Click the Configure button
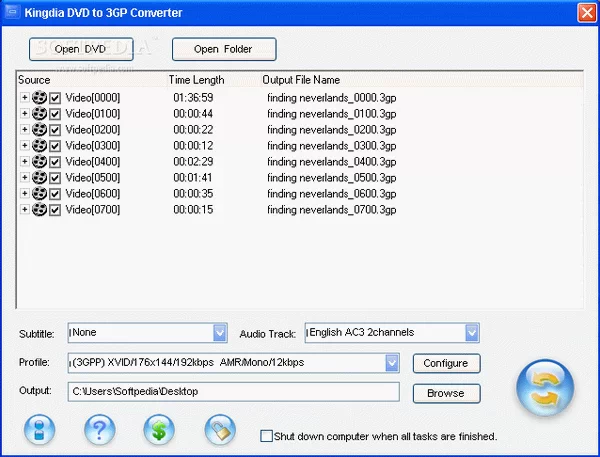 pyautogui.click(x=446, y=363)
